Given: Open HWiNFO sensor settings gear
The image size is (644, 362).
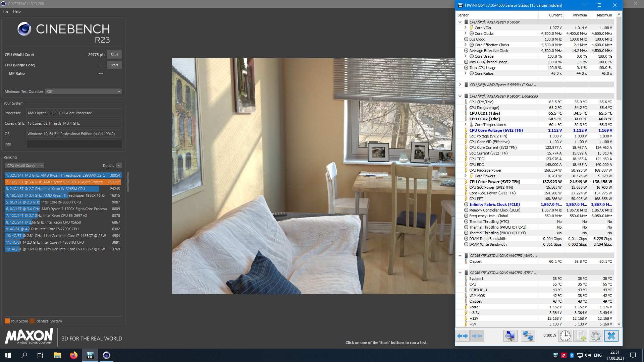Looking at the screenshot, I should [x=596, y=336].
